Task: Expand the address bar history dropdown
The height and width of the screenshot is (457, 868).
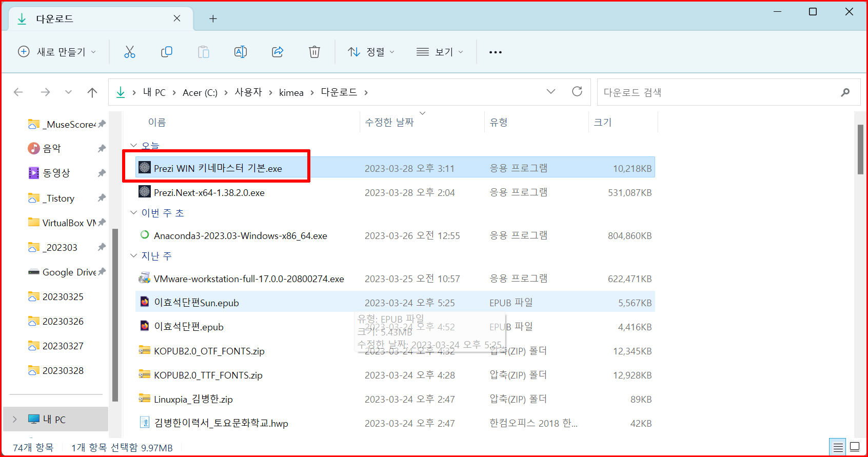Action: tap(551, 91)
